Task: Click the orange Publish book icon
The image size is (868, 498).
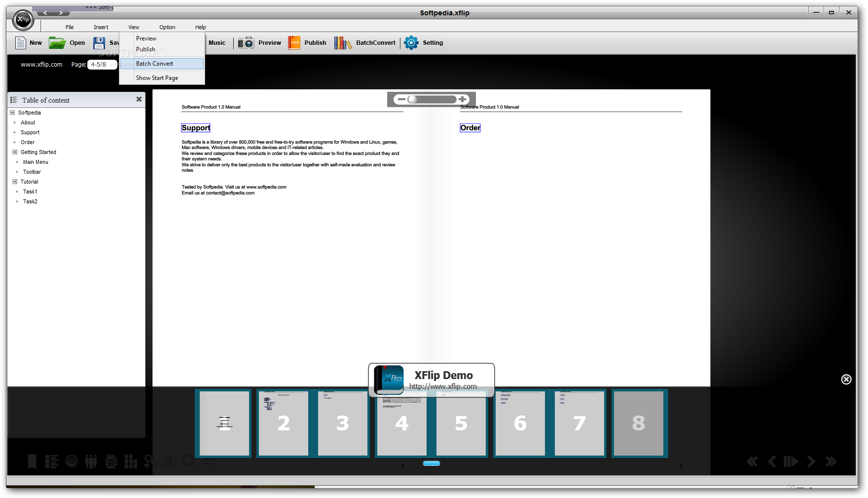Action: coord(294,43)
